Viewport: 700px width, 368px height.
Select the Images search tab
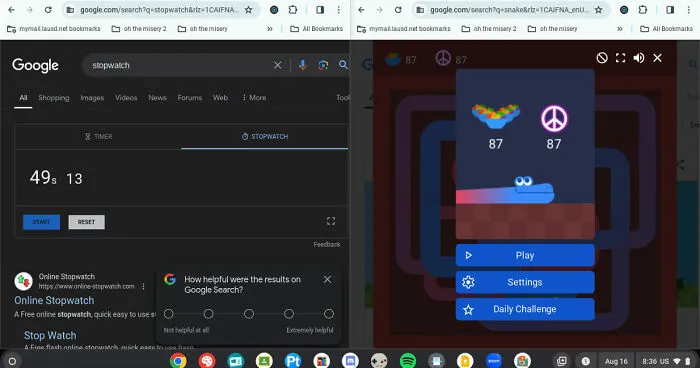click(92, 97)
